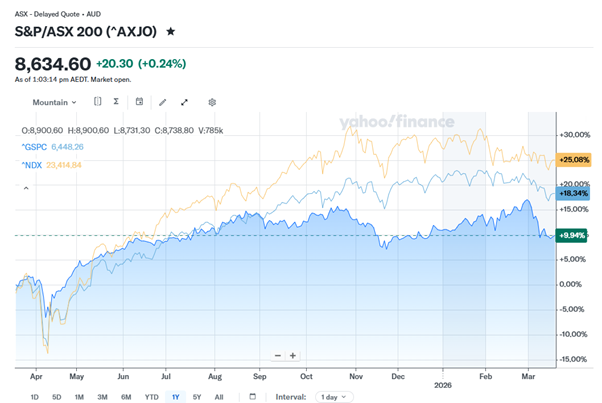602x403 pixels.
Task: Open the Interval 1 day dropdown
Action: tap(334, 397)
